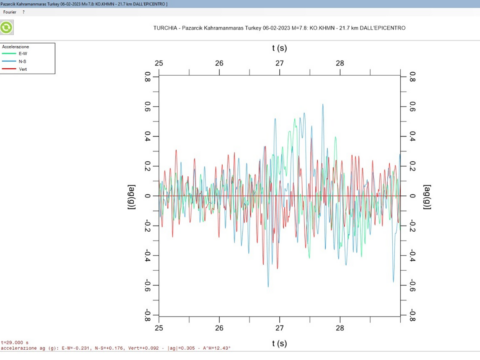Open the ? help menu
This screenshot has height=360, width=480.
click(x=23, y=12)
